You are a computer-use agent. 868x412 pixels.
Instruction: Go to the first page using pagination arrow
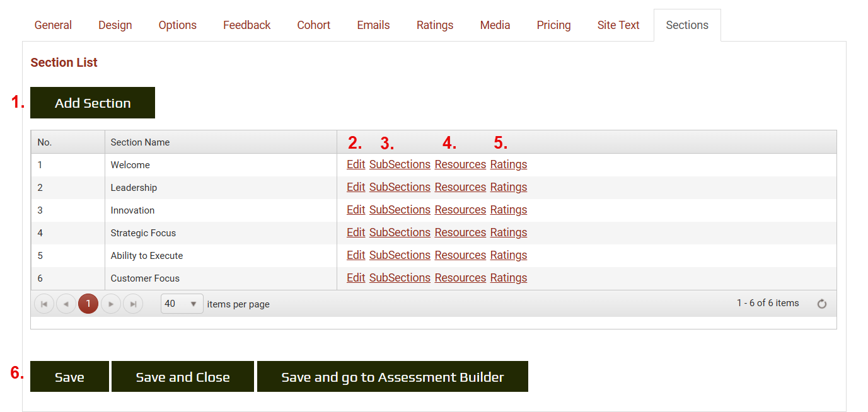point(43,303)
